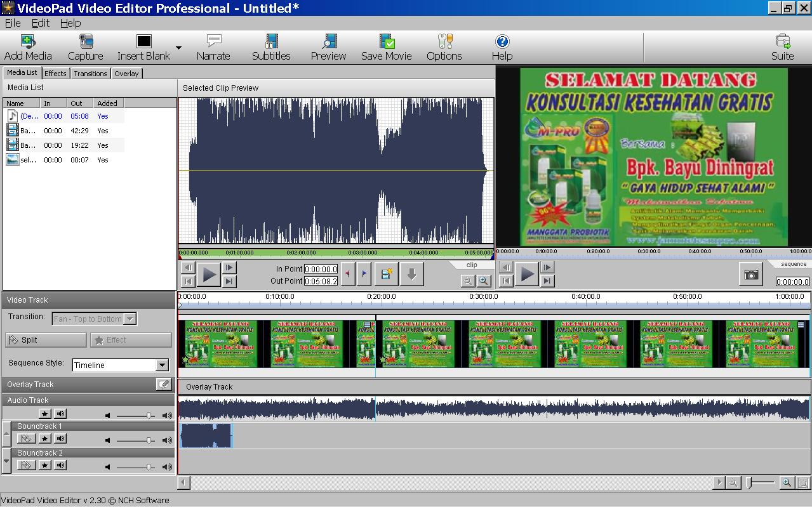Go to start of clip preview
The height and width of the screenshot is (507, 812).
[x=188, y=281]
